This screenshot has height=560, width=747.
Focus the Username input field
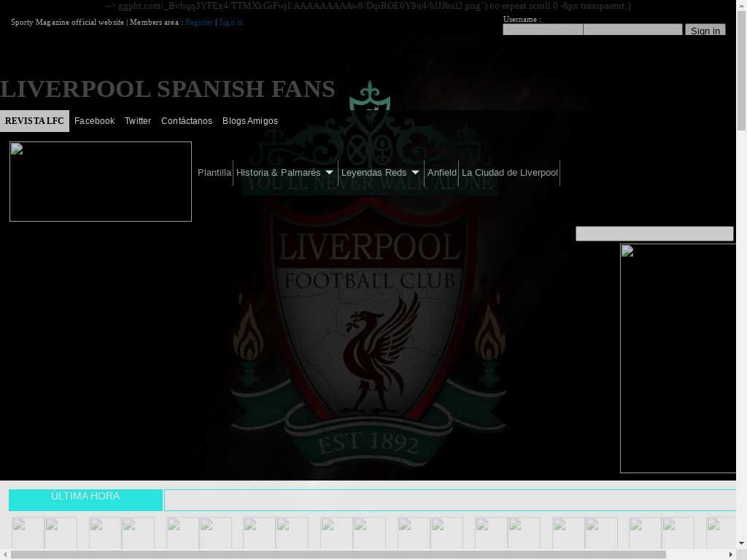click(x=543, y=29)
